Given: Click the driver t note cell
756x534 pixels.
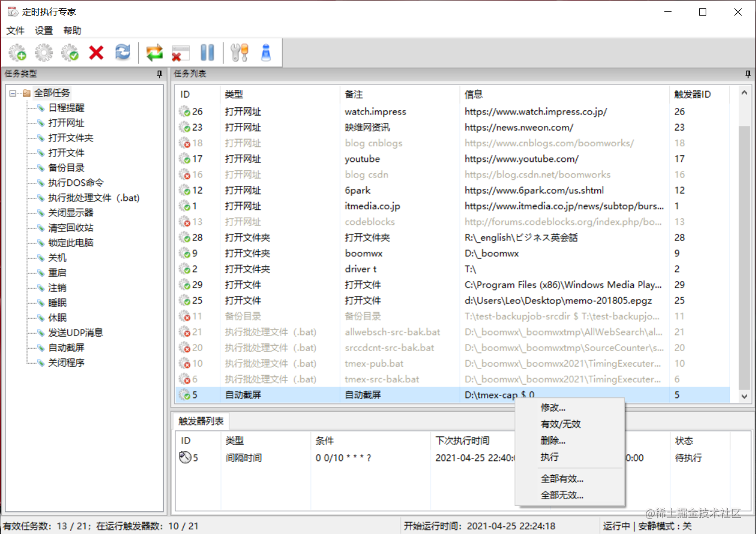Looking at the screenshot, I should 361,269.
